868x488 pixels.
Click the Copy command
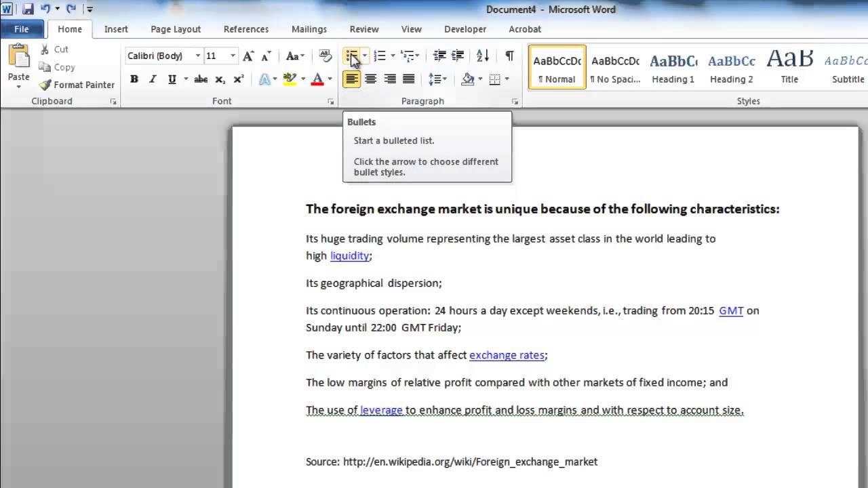click(x=56, y=67)
